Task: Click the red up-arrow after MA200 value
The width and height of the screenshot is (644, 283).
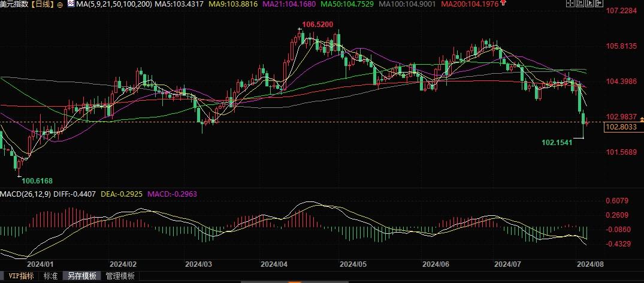Action: 504,3
